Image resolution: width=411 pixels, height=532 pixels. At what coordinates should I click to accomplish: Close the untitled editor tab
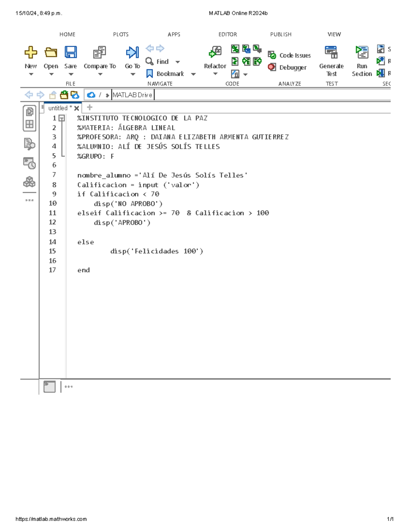77,107
